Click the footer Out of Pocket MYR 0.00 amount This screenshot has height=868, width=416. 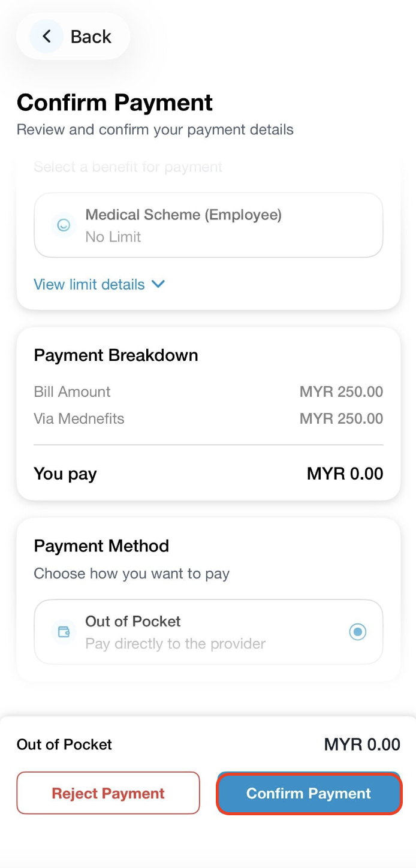362,745
